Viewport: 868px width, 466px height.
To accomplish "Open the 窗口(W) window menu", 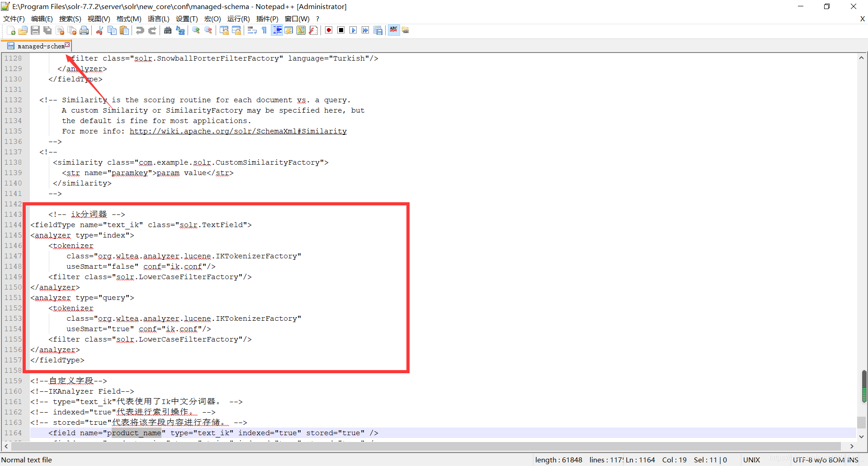I will pos(297,19).
